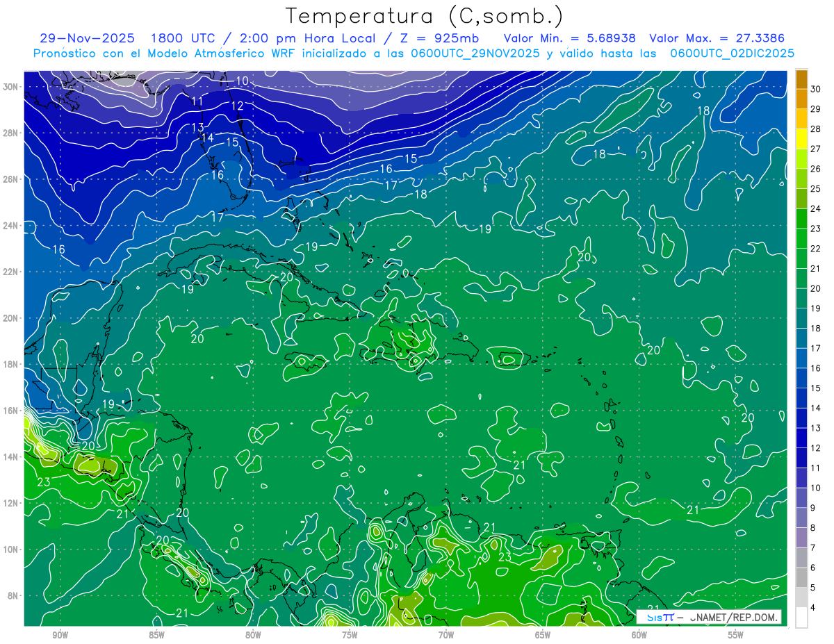Click the yellow legend band between 27 and 28
The image size is (834, 644).
pyautogui.click(x=801, y=138)
